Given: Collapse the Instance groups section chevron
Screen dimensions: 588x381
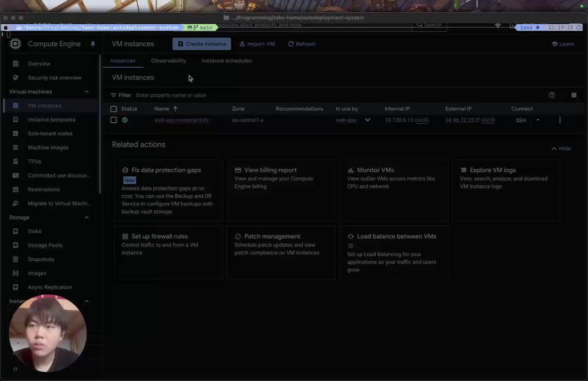Looking at the screenshot, I should (87, 301).
